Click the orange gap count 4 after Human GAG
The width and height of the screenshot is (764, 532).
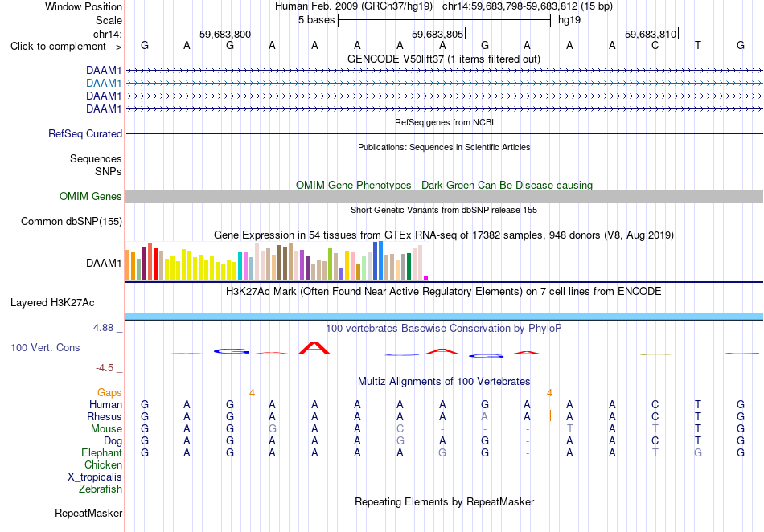click(x=252, y=393)
